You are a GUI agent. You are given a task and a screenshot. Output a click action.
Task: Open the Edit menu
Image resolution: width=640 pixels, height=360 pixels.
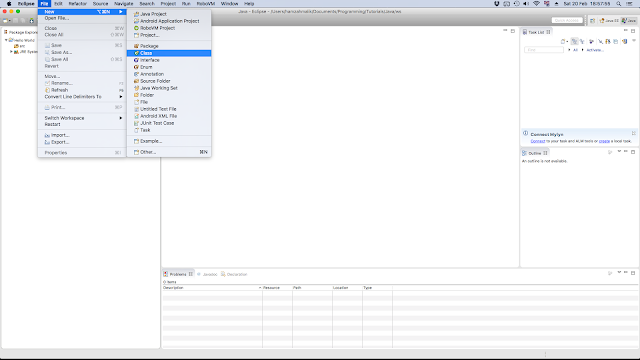[58, 4]
